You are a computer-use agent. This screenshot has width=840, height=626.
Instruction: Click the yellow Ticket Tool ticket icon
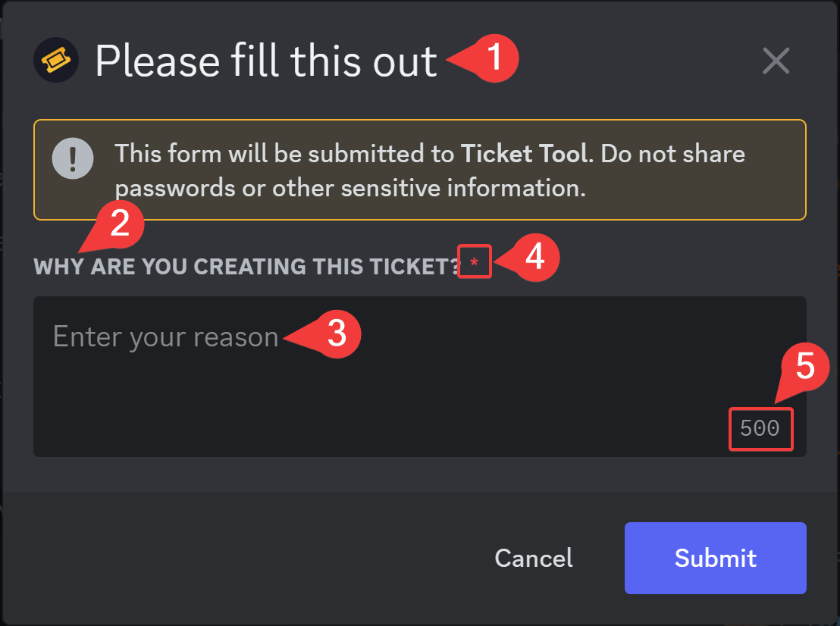click(x=57, y=59)
